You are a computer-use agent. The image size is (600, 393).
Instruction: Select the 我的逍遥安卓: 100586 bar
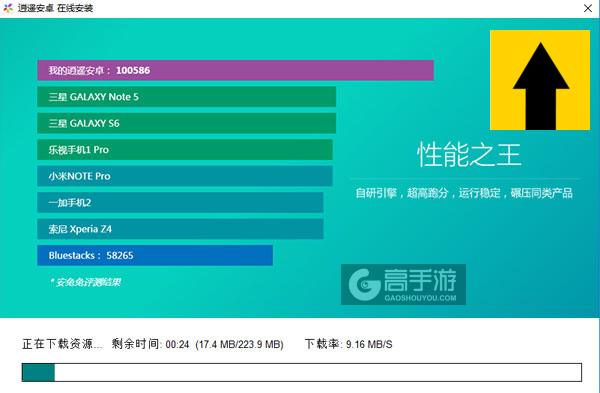[235, 70]
